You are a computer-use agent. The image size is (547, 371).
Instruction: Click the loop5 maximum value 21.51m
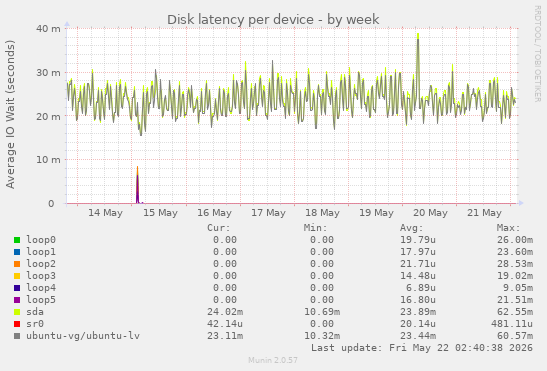[515, 300]
